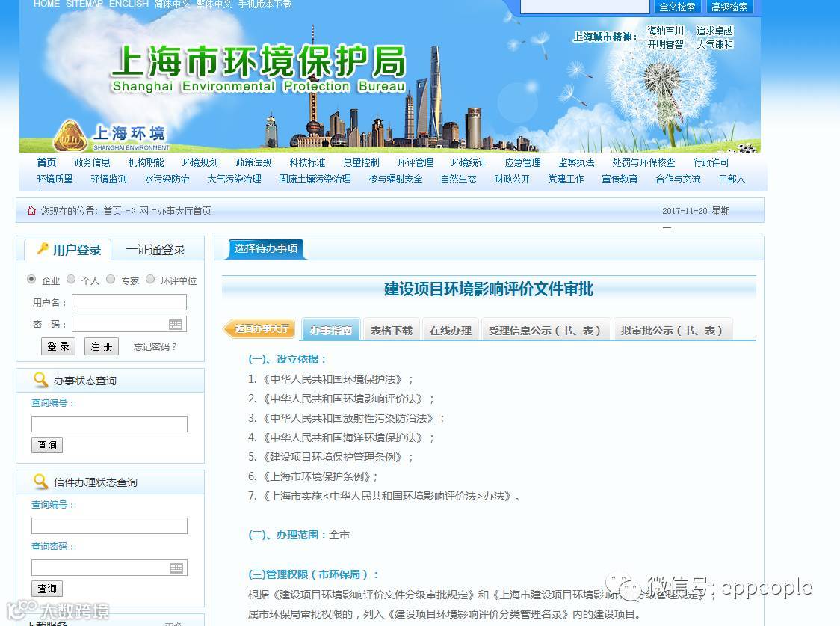
Task: Click the 登录 button
Action: pos(58,346)
